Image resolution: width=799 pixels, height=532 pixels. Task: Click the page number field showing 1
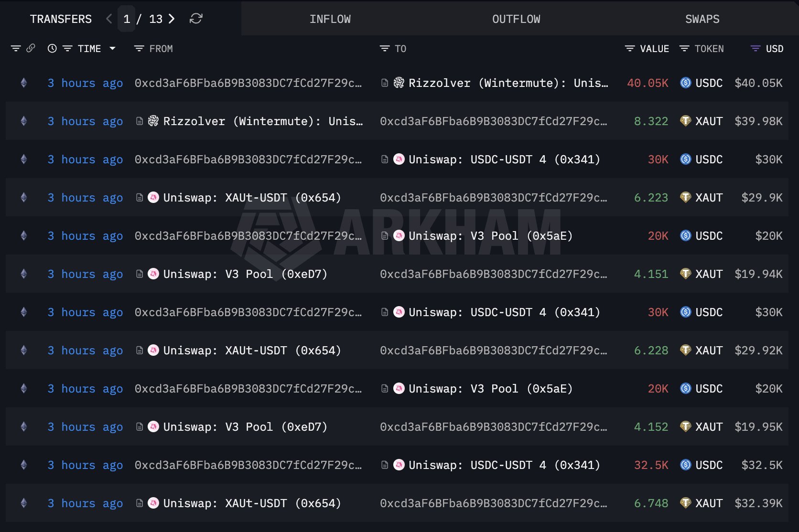pos(127,19)
